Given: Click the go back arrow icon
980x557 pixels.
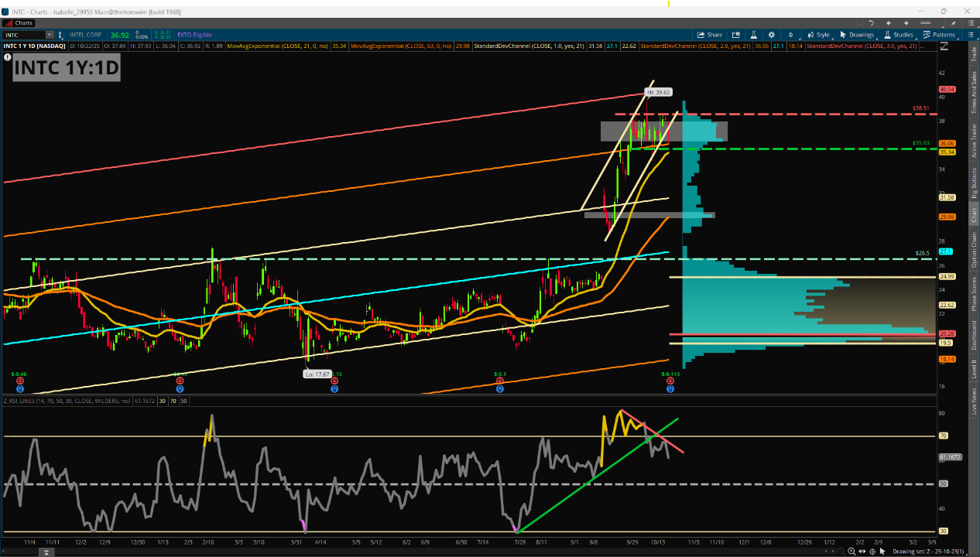Looking at the screenshot, I should (888, 23).
